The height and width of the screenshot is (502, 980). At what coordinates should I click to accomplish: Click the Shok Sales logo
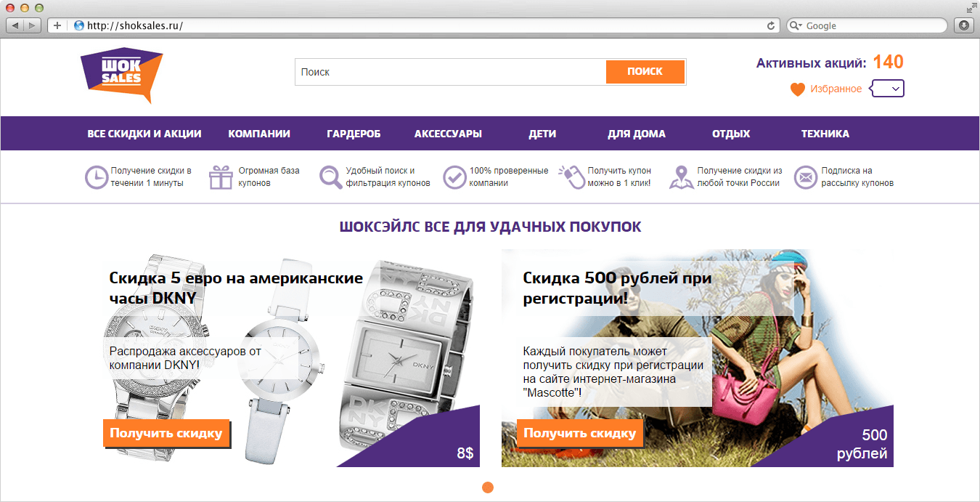tap(121, 75)
